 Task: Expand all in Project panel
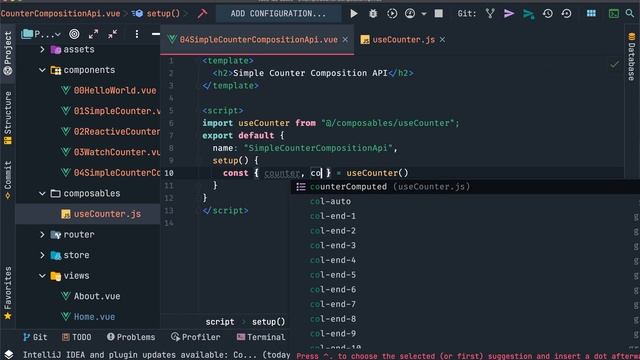93,34
